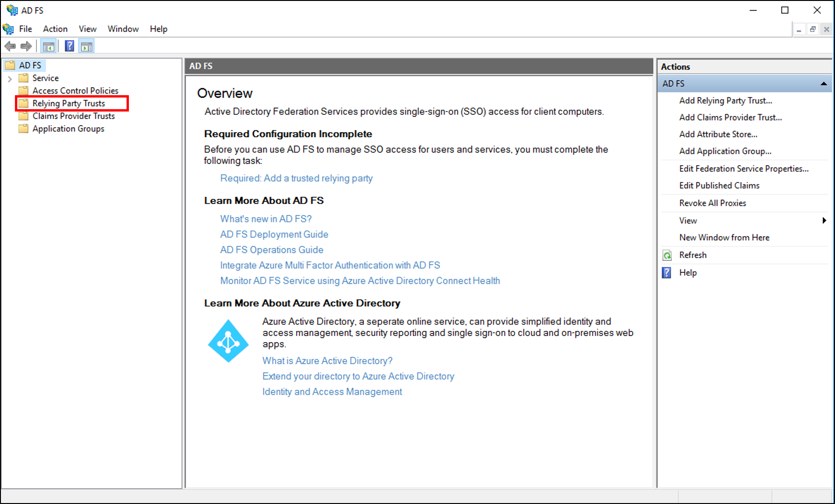This screenshot has width=835, height=504.
Task: Collapse the AD FS section in Actions pane
Action: pos(823,84)
